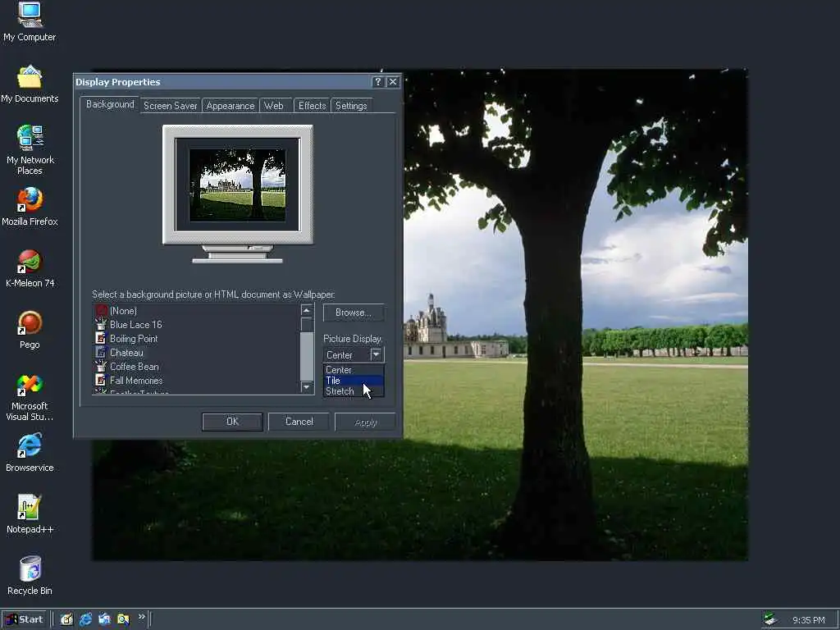
Task: Click the Display Properties help question-mark button
Action: point(377,81)
